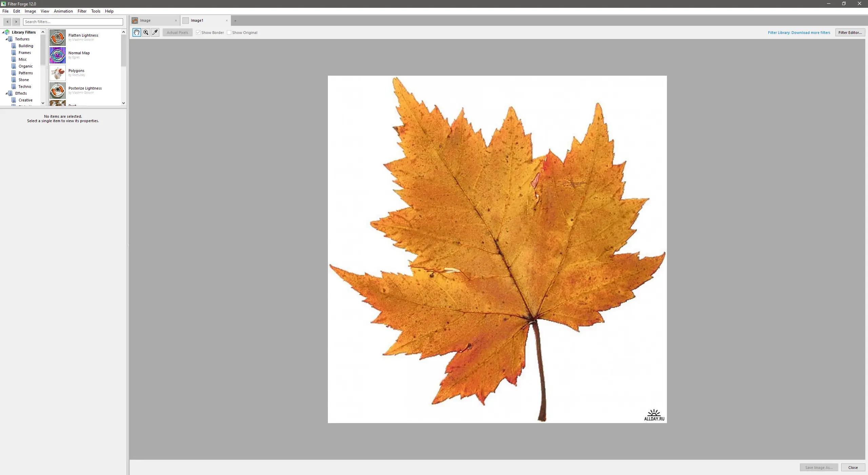The image size is (868, 475).
Task: Collapse the Effects tree node
Action: point(6,94)
